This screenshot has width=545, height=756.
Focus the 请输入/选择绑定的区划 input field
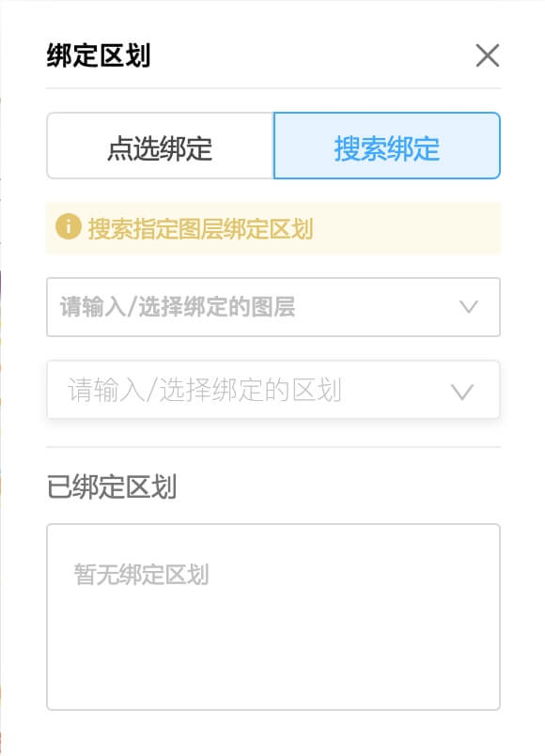pyautogui.click(x=273, y=390)
